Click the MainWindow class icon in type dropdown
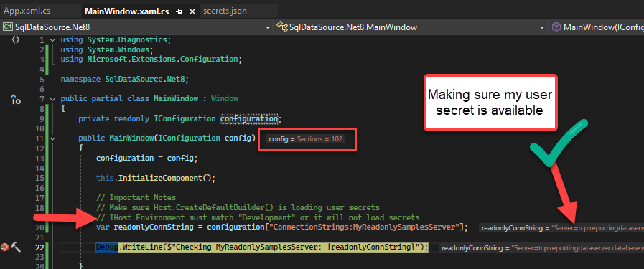Screen dimensions: 644x269 click(281, 27)
